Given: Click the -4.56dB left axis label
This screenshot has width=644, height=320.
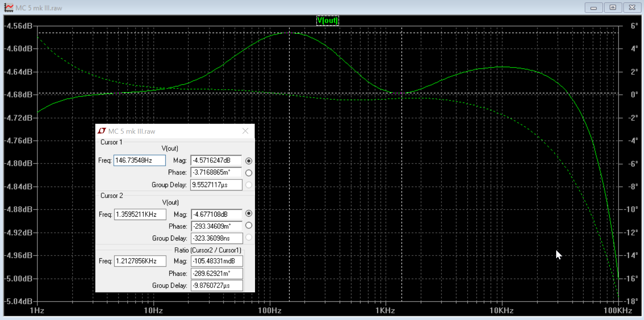Looking at the screenshot, I should click(x=19, y=26).
